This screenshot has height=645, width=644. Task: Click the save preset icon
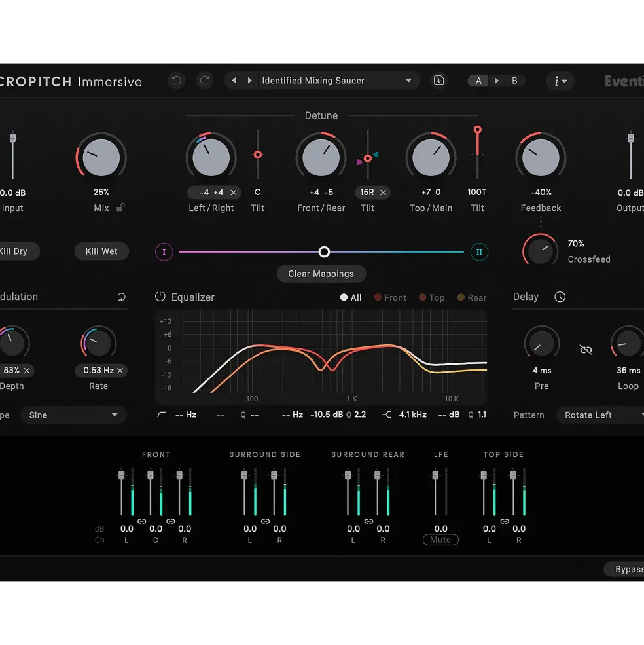click(438, 80)
